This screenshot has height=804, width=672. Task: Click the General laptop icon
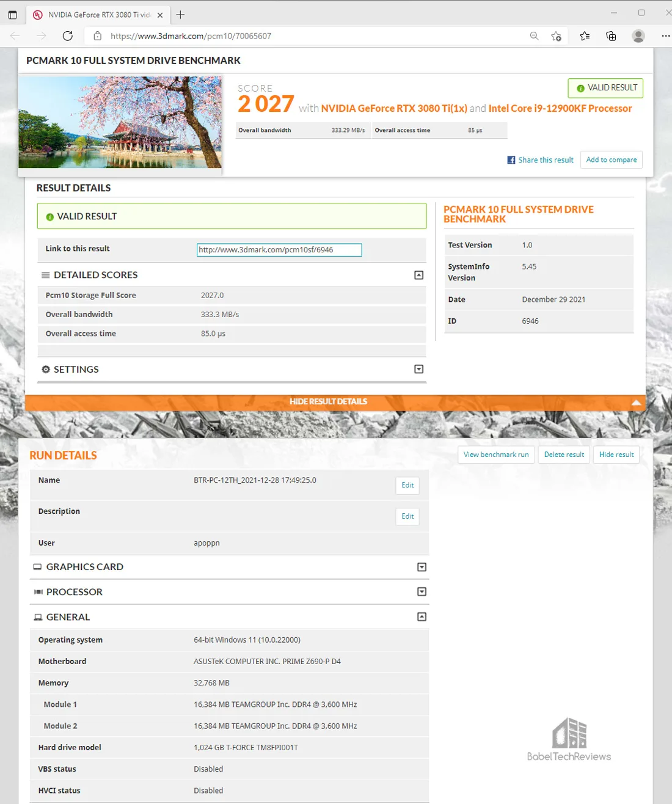click(38, 617)
